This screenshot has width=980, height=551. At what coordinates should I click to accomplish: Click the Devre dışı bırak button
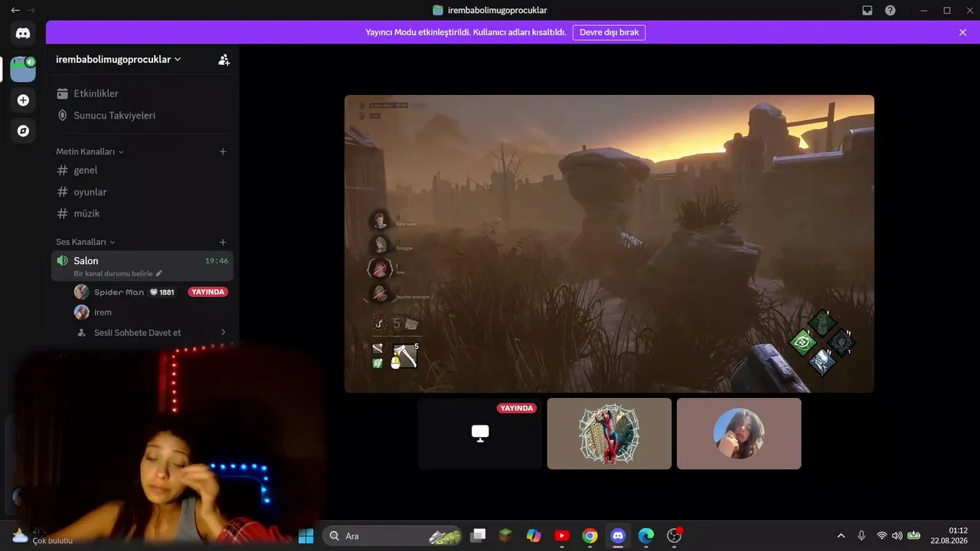click(x=609, y=33)
